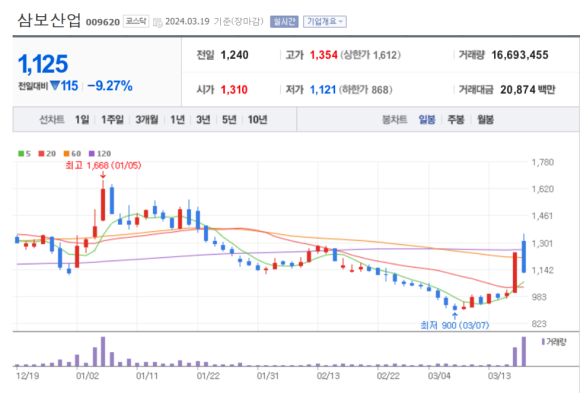Click the 시가 value 1,310

click(234, 90)
